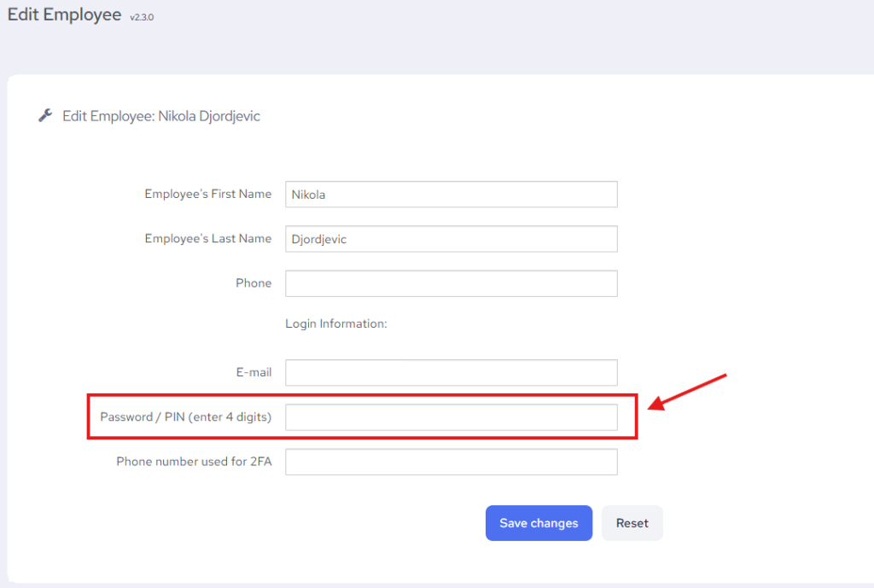Viewport: 874px width, 588px height.
Task: Click the "Phone number used for 2FA" label
Action: click(194, 462)
